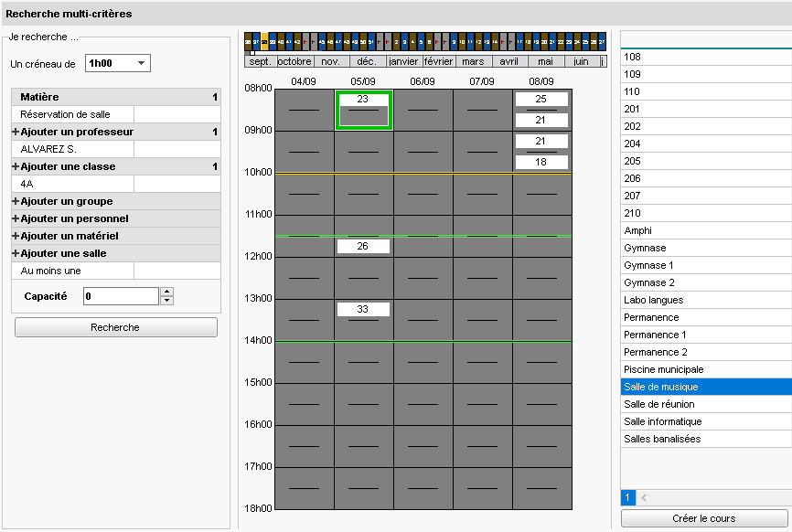
Task: Click the plus icon beside Ajouter un personnel
Action: (16, 218)
